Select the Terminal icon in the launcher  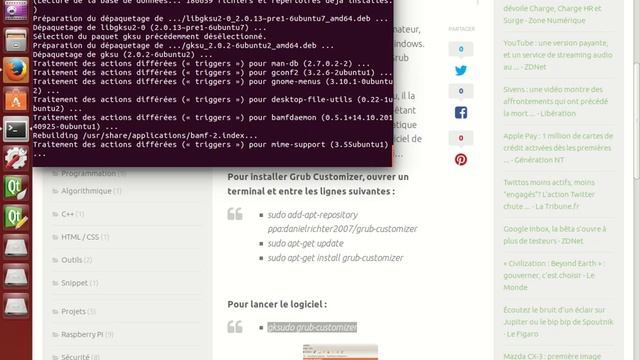point(16,129)
